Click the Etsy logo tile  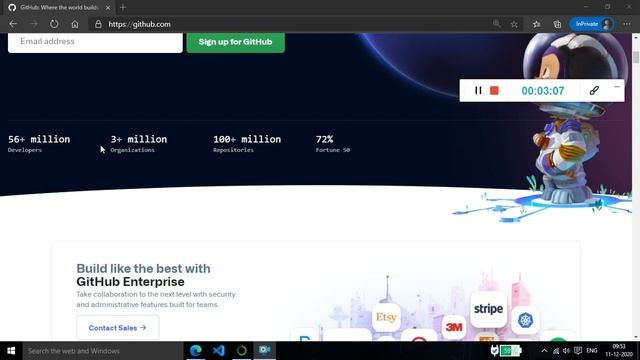386,317
